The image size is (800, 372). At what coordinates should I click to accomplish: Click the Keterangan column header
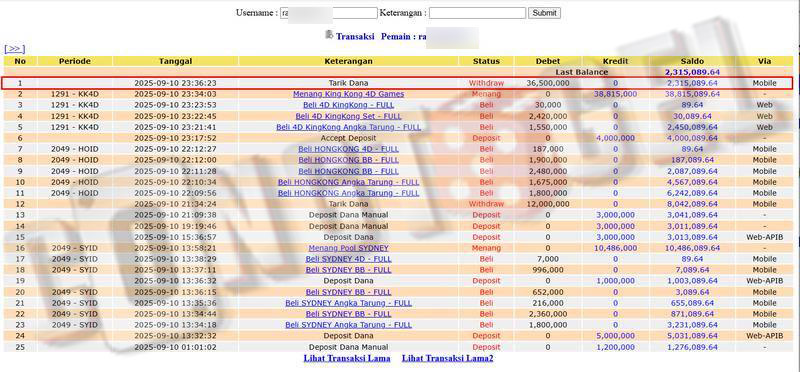[348, 61]
